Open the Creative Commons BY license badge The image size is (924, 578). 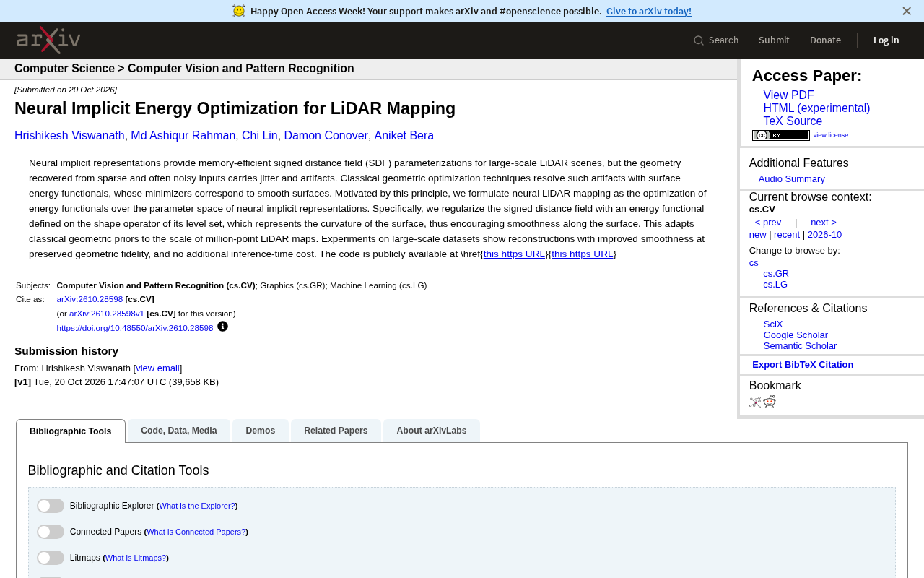[x=780, y=135]
